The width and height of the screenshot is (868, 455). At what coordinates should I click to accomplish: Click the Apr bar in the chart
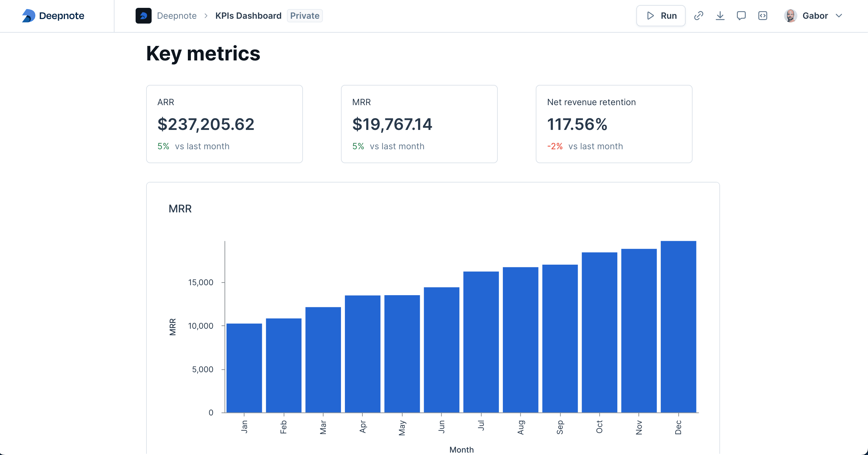pyautogui.click(x=362, y=354)
